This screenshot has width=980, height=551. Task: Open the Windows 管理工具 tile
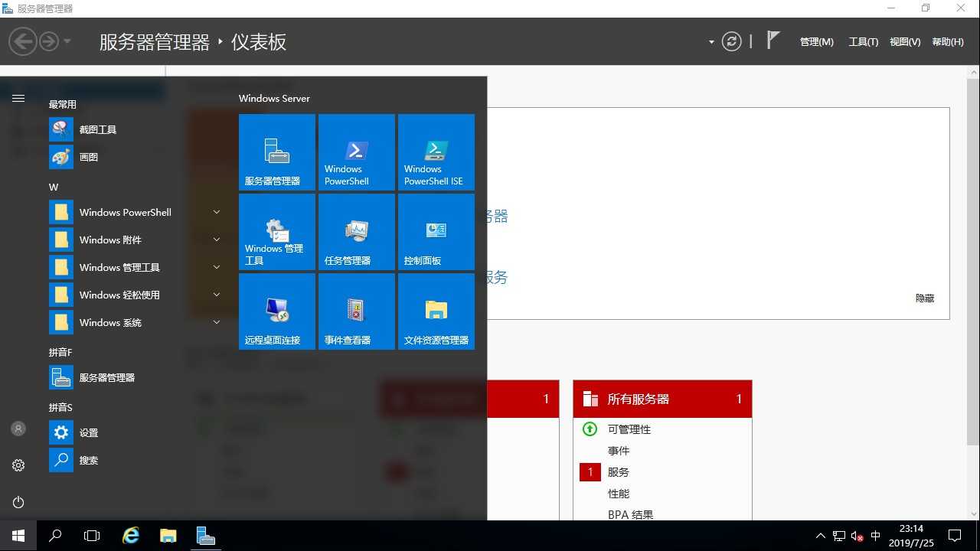(277, 232)
